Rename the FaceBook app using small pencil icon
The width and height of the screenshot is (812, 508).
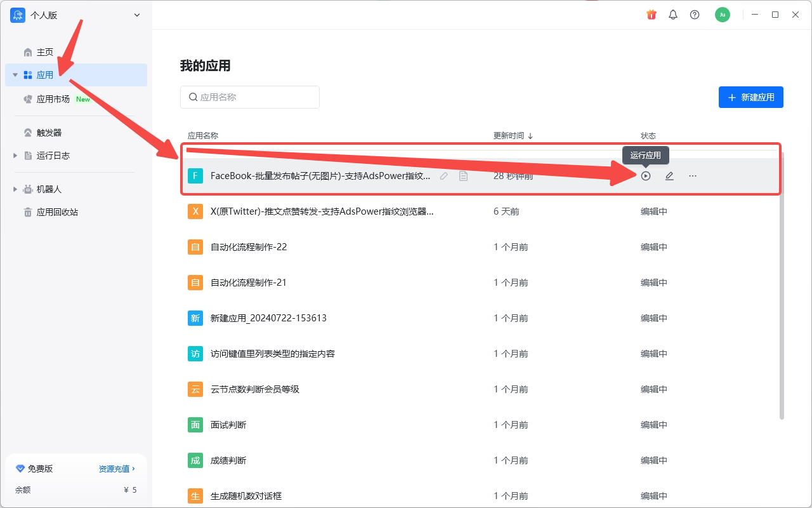pos(444,176)
